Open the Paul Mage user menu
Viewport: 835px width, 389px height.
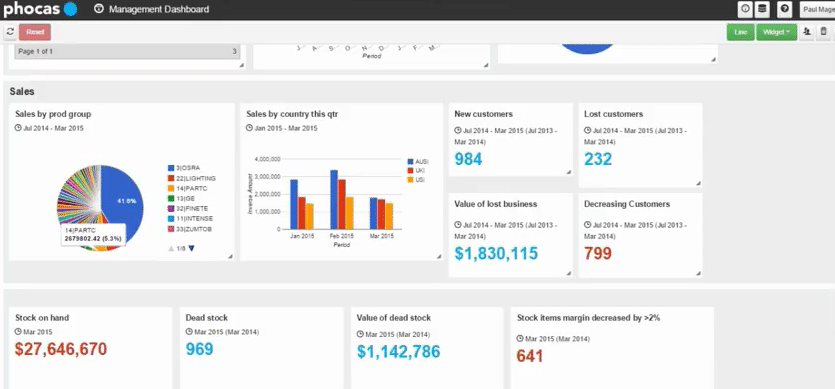pyautogui.click(x=817, y=9)
